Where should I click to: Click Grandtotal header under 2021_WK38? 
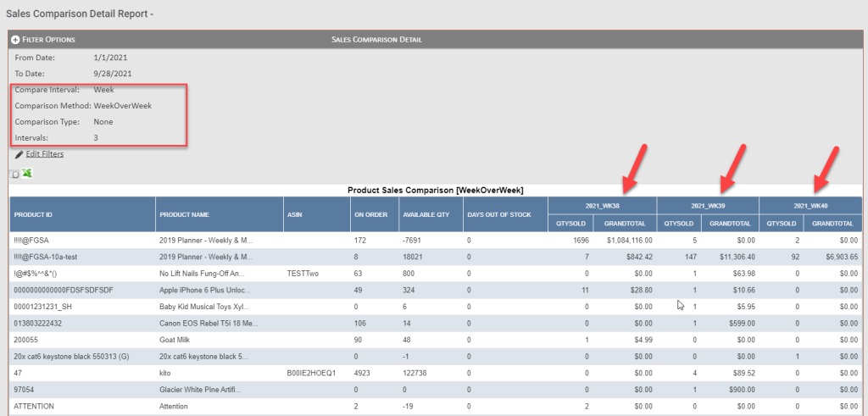tap(625, 224)
